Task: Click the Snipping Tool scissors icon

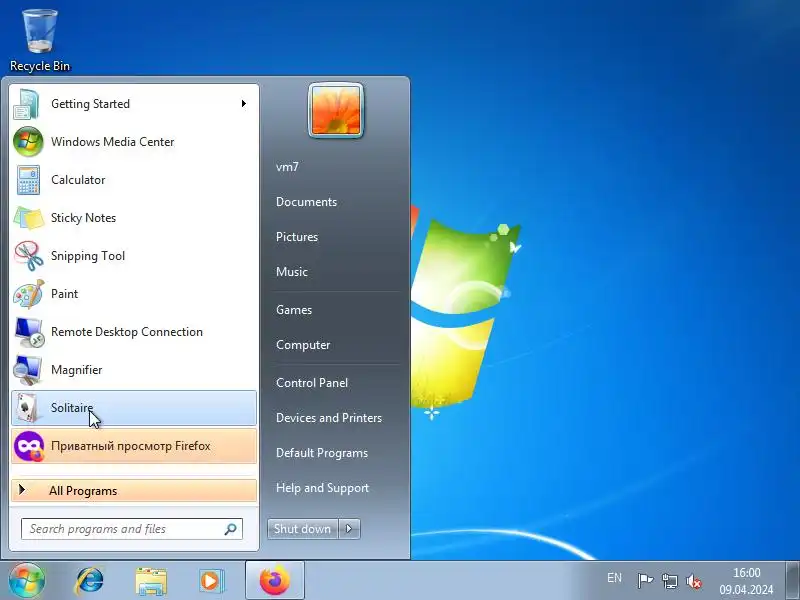Action: click(x=29, y=256)
